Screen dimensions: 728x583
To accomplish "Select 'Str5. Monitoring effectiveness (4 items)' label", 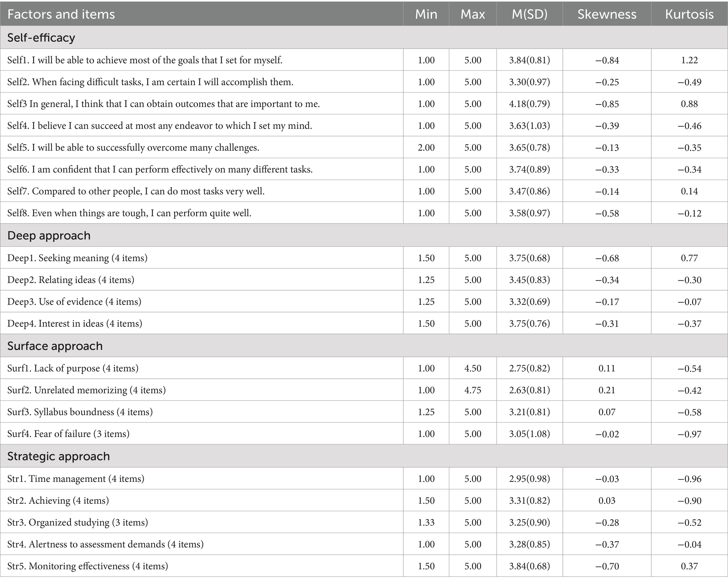I will click(x=88, y=566).
